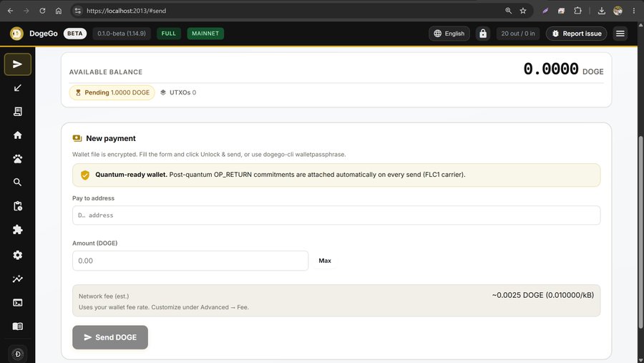Image resolution: width=644 pixels, height=363 pixels.
Task: Go back in the browser
Action: [x=10, y=11]
